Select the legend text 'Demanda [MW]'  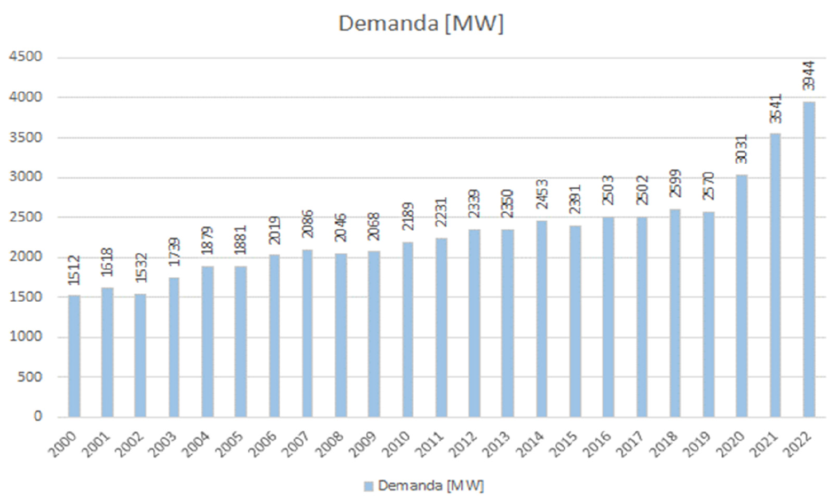pyautogui.click(x=431, y=486)
